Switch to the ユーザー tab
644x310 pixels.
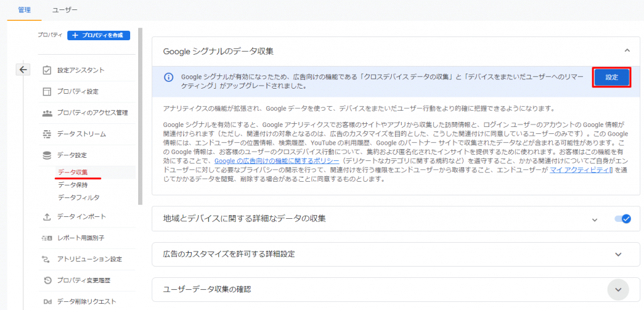click(65, 10)
